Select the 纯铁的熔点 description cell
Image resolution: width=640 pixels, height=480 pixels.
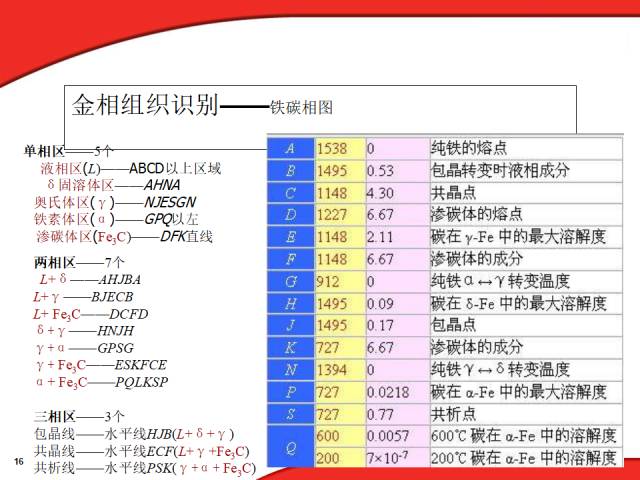526,149
